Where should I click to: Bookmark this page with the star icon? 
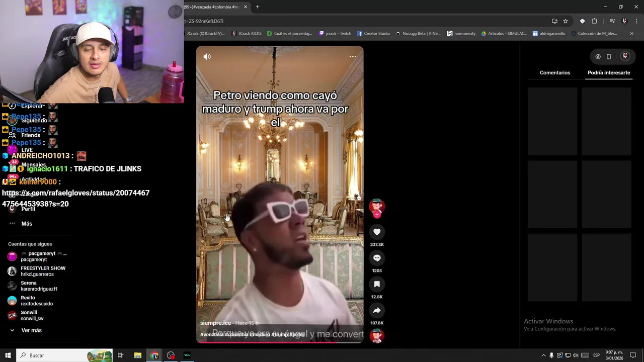(x=566, y=21)
